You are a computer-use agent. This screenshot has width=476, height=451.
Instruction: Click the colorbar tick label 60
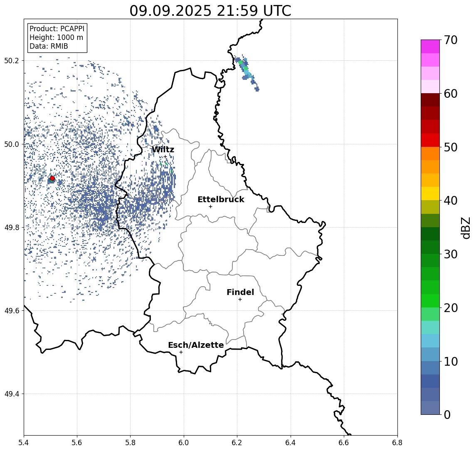pos(451,94)
